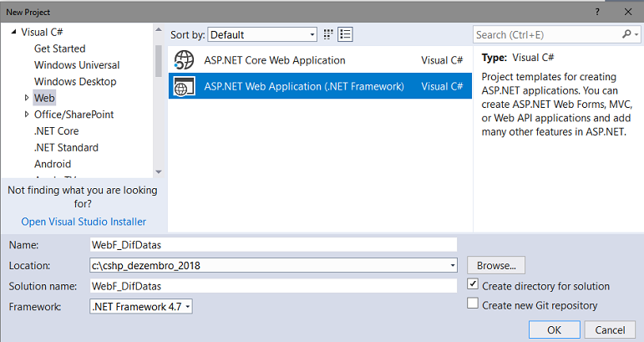
Task: Switch to small icons view
Action: 327,34
